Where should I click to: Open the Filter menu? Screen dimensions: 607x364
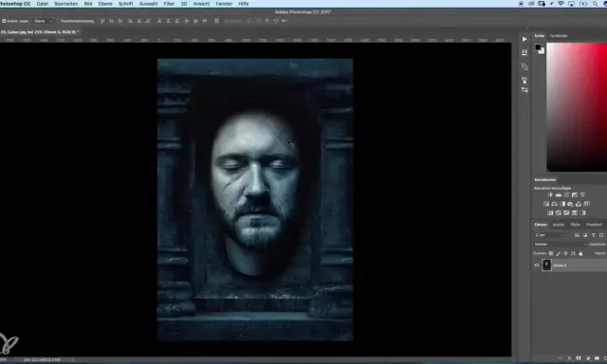169,4
